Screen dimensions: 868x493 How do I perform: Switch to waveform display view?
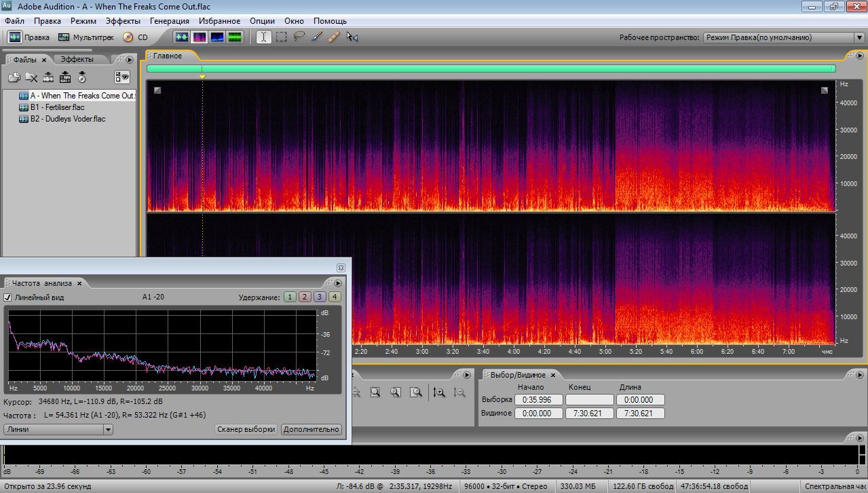click(x=181, y=37)
